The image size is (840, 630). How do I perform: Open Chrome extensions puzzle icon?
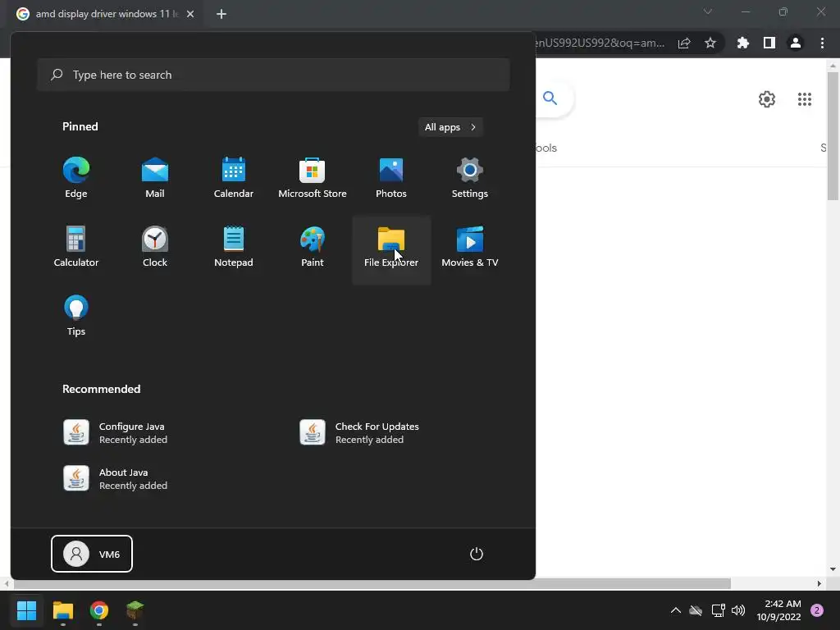743,43
